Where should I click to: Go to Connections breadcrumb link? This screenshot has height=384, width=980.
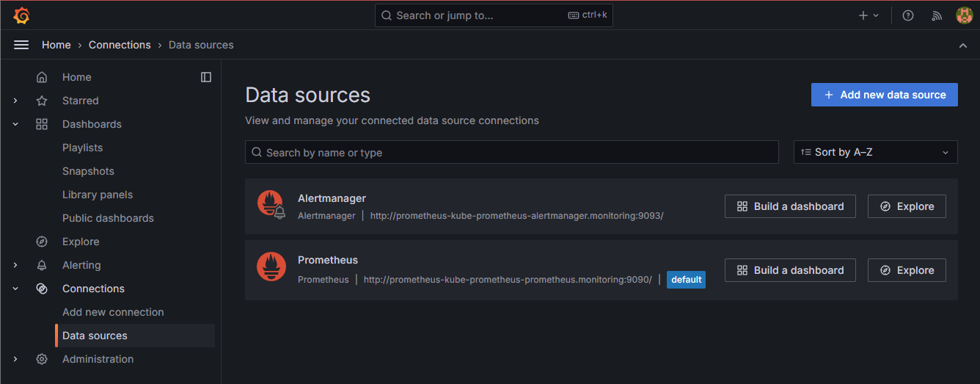point(120,45)
